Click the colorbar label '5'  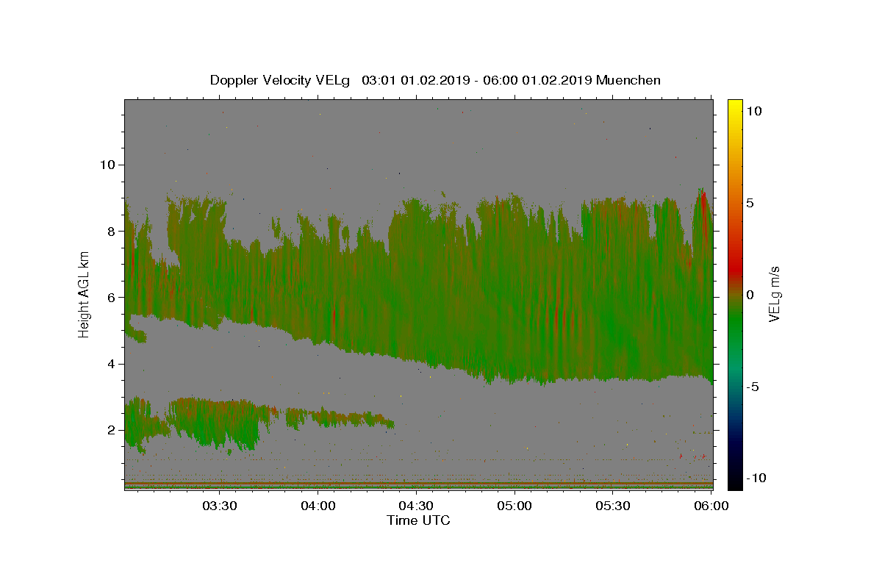(x=751, y=203)
